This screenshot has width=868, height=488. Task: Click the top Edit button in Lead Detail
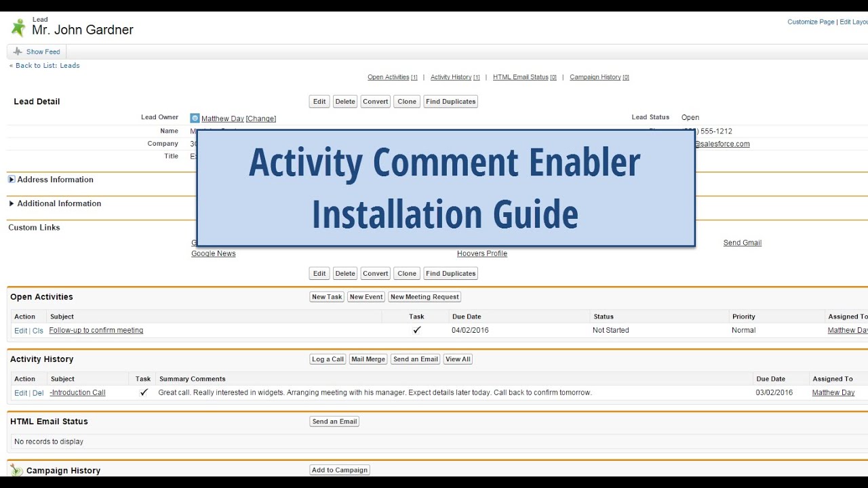319,102
